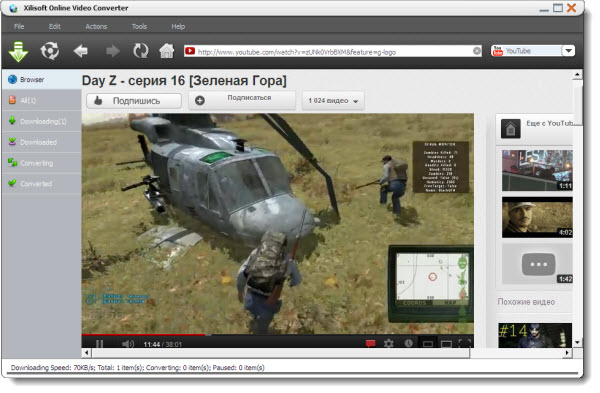
Task: Click the Подписаться subscribe button
Action: pyautogui.click(x=242, y=100)
